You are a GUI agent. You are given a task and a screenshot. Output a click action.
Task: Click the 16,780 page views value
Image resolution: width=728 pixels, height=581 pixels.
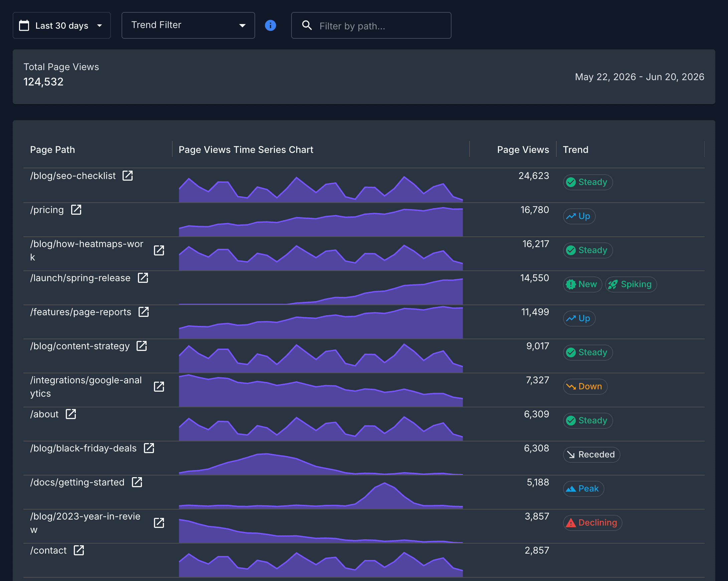[x=535, y=210]
